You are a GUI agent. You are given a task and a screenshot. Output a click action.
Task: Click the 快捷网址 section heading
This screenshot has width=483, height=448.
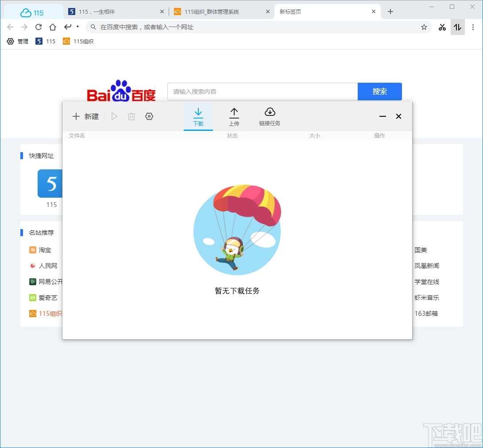tap(41, 156)
